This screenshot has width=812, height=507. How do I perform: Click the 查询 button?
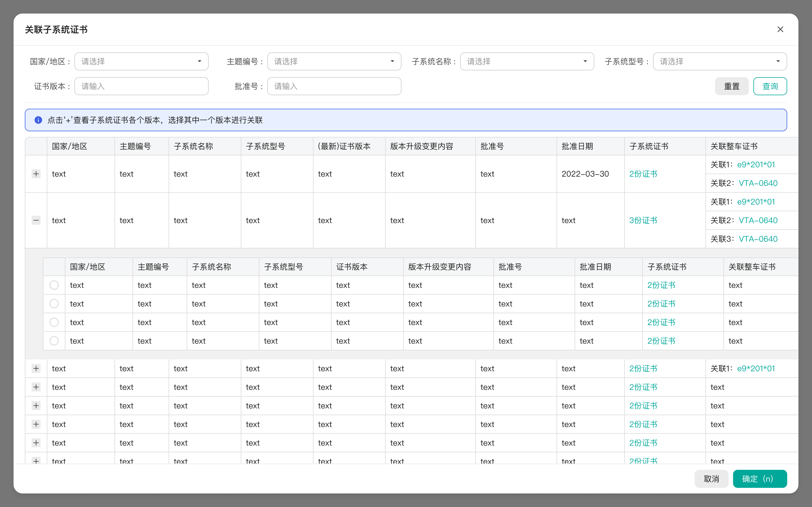(770, 86)
